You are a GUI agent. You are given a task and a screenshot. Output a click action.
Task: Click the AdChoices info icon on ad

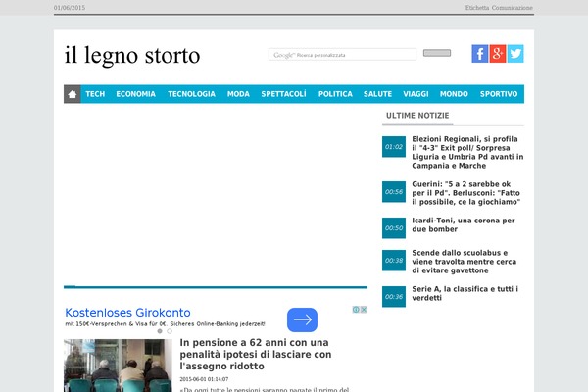356,310
